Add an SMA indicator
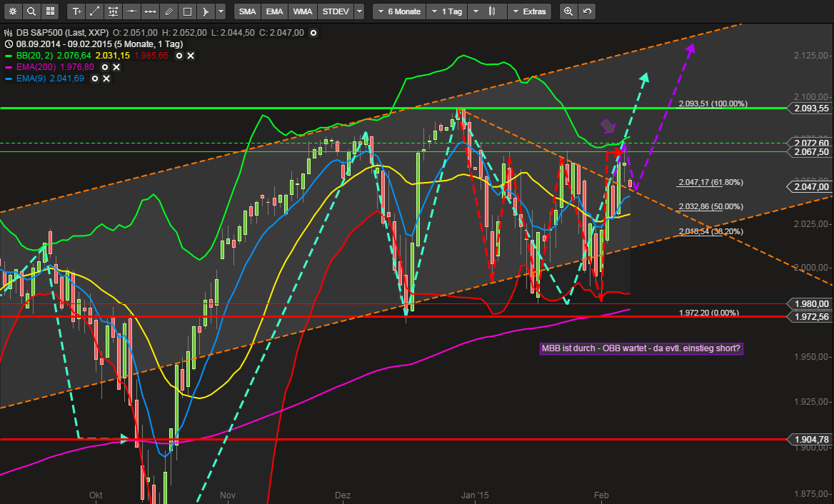Viewport: 834px width, 504px height. click(x=247, y=11)
